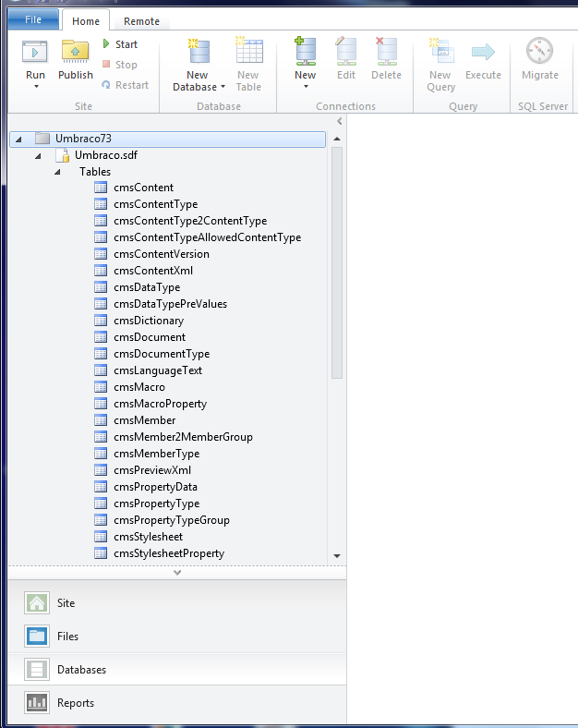Click the cmsPropertyData table icon
This screenshot has width=578, height=728.
pyautogui.click(x=101, y=487)
